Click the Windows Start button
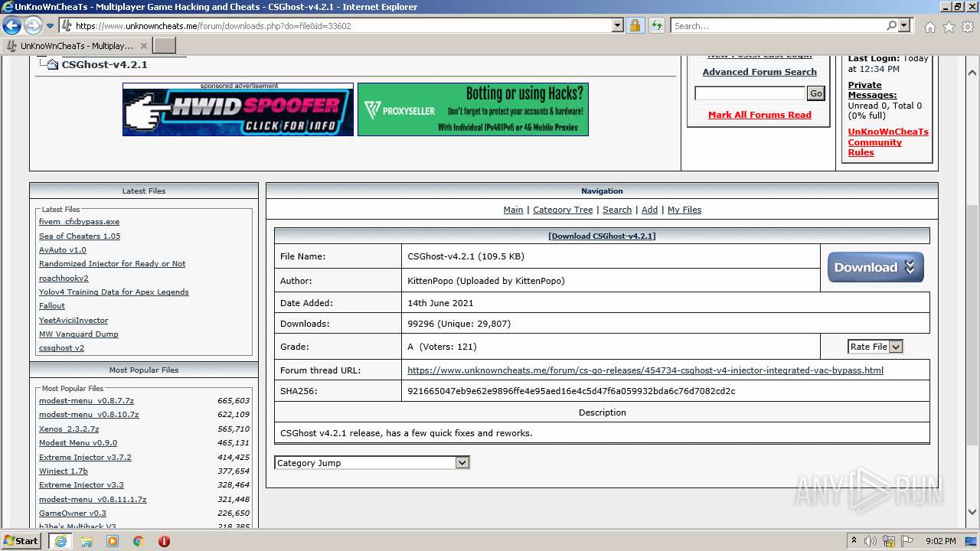 click(x=21, y=540)
